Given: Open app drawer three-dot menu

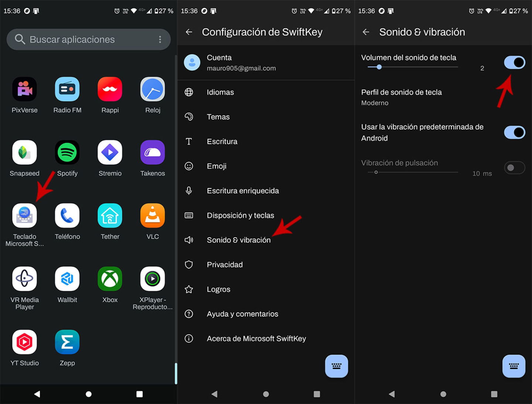Looking at the screenshot, I should 160,39.
